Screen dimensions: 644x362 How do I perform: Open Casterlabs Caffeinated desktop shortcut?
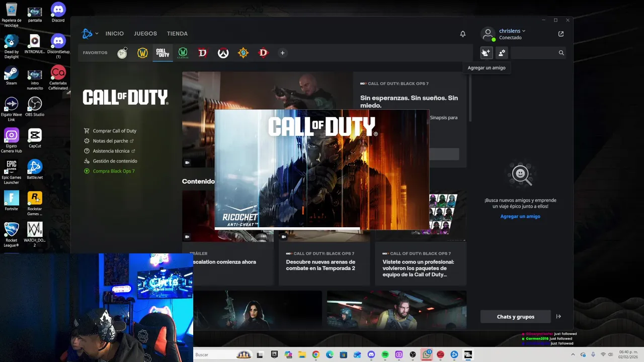pos(58,78)
